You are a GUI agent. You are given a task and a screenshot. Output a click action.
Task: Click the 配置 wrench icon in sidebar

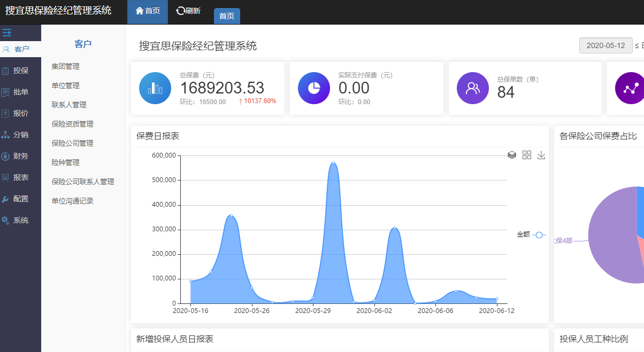(5, 199)
